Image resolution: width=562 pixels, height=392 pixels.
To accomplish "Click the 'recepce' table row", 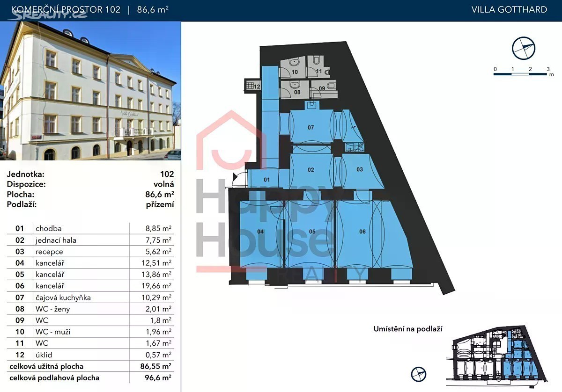I will click(x=90, y=252).
